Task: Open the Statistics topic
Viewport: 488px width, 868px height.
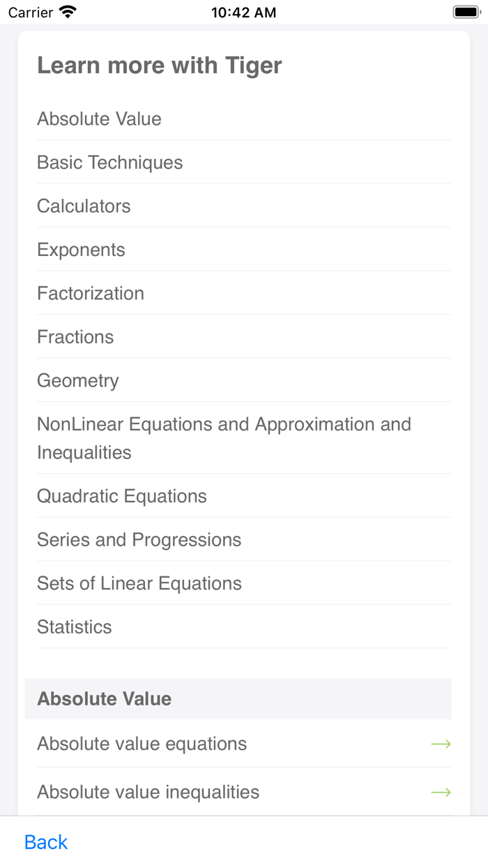Action: coord(75,627)
